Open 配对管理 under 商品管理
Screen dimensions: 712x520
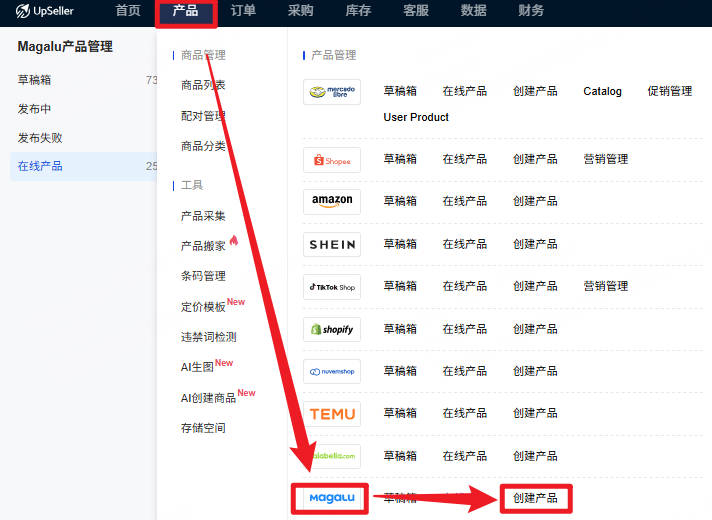pos(203,116)
